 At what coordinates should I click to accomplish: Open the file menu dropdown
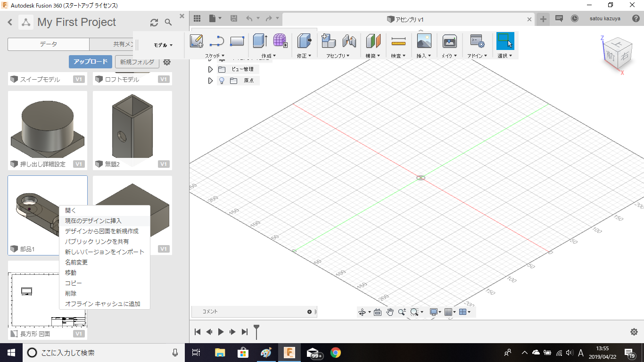pyautogui.click(x=215, y=18)
